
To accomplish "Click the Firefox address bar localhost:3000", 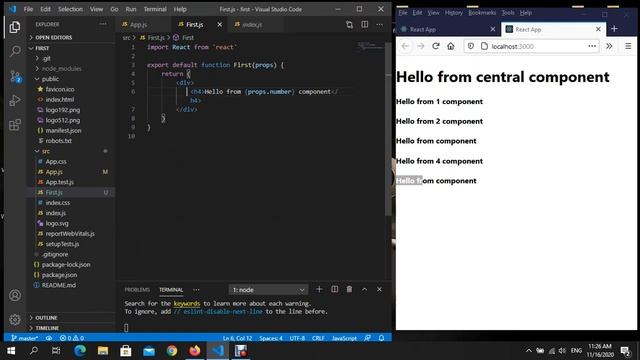I will pos(531,46).
